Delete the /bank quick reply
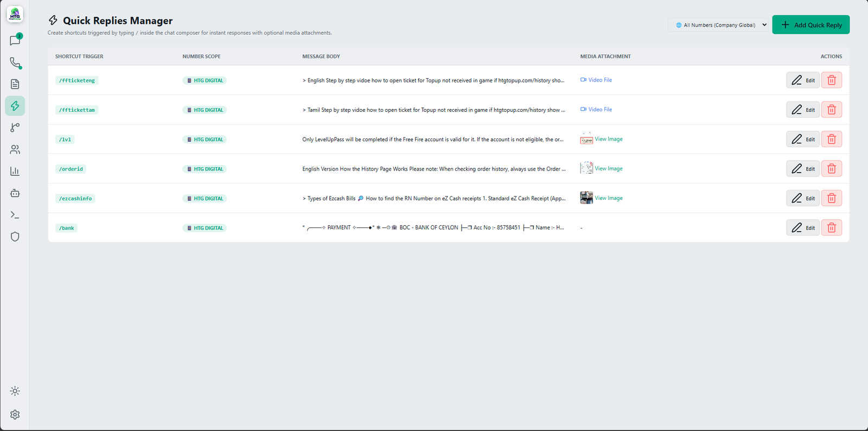This screenshot has width=868, height=431. [x=832, y=227]
